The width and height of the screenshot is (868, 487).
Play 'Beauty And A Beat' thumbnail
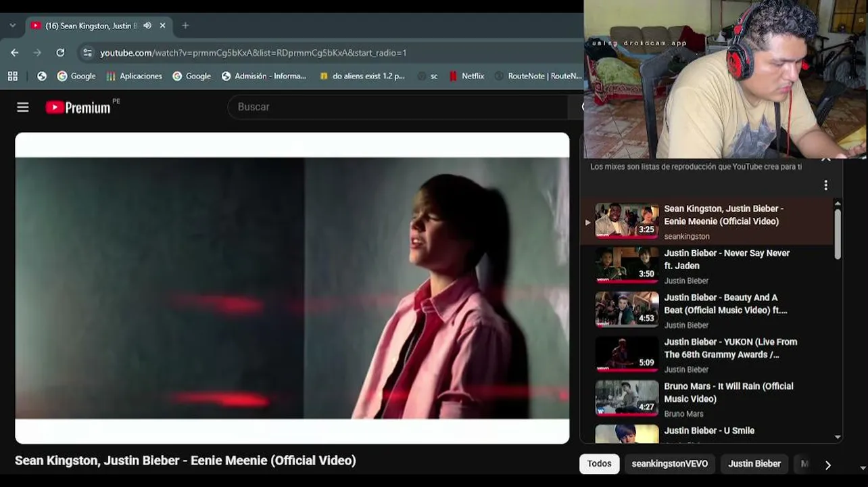(x=627, y=309)
